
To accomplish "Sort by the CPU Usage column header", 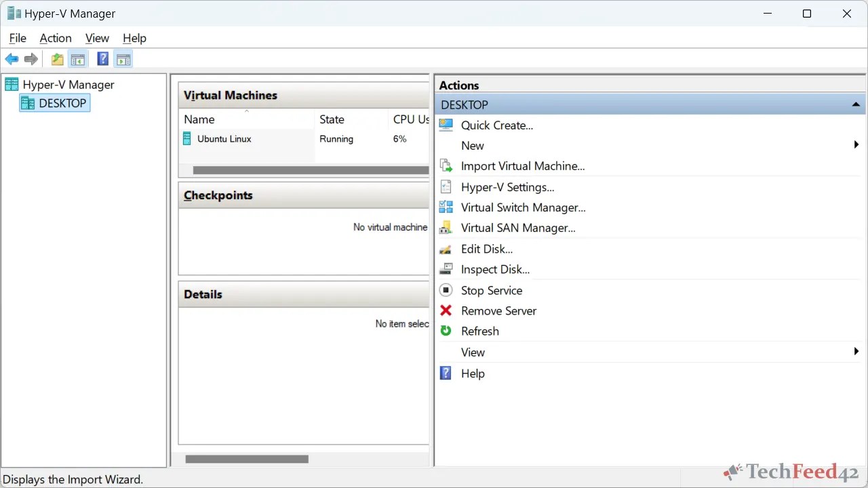I will click(x=409, y=119).
